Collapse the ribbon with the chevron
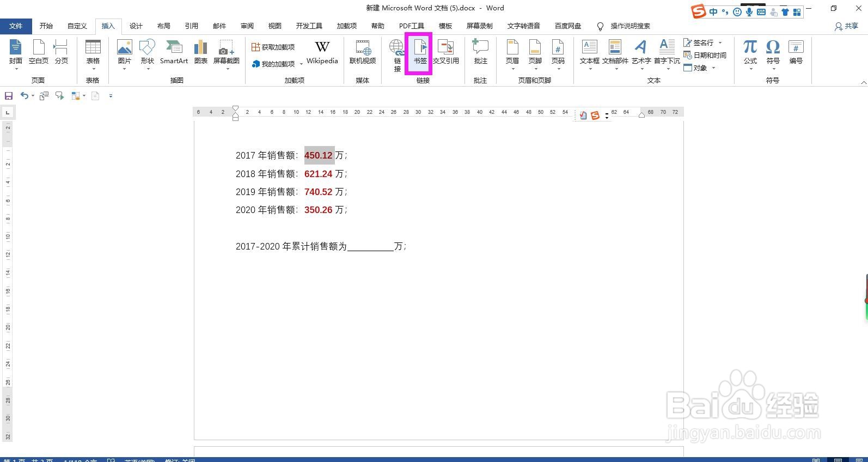The height and width of the screenshot is (462, 868). [x=864, y=82]
